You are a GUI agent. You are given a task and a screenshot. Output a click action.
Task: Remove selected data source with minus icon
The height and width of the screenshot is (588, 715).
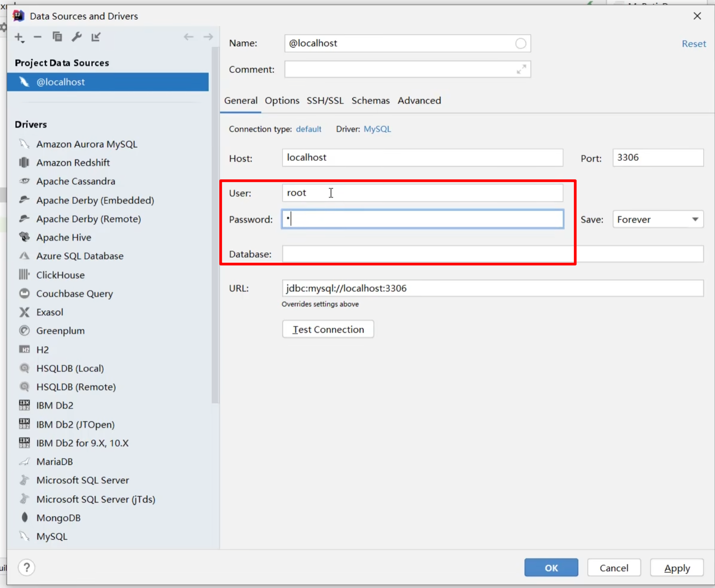pyautogui.click(x=38, y=37)
